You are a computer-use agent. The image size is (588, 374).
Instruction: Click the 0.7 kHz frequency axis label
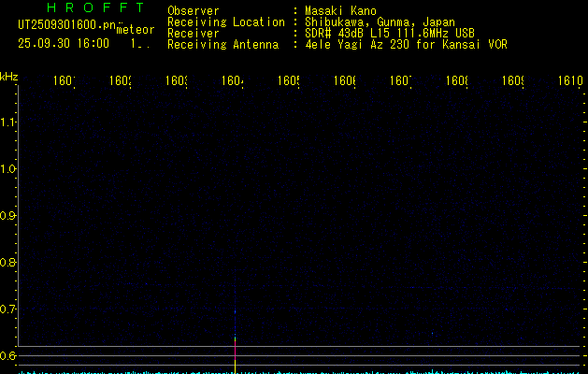(8, 309)
